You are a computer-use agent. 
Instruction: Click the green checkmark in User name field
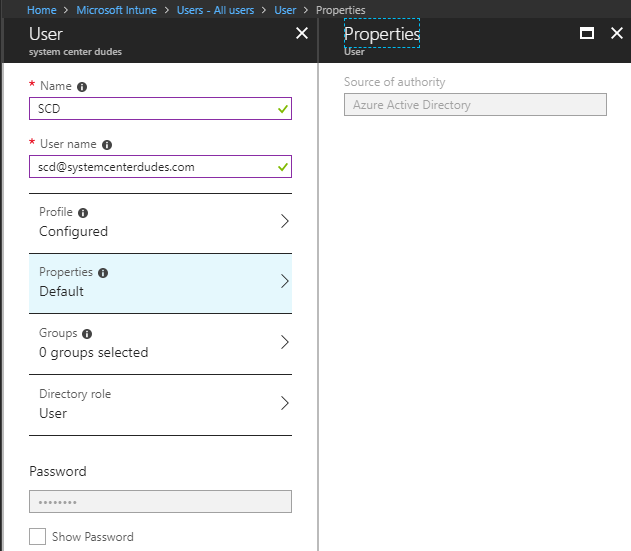[x=283, y=167]
